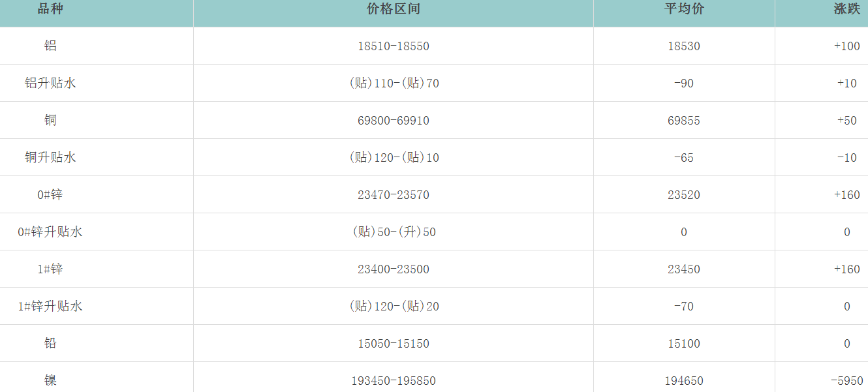868x392 pixels.
Task: Click the lead average price 15100
Action: tap(684, 344)
